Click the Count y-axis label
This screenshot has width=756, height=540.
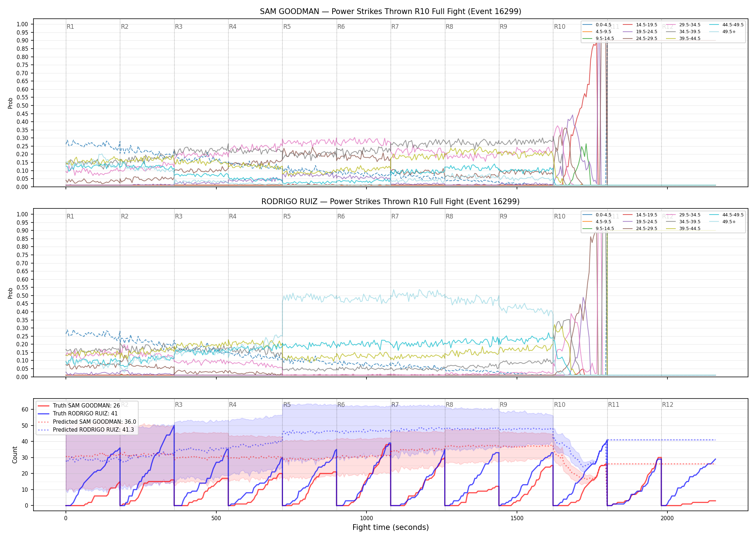pos(15,455)
